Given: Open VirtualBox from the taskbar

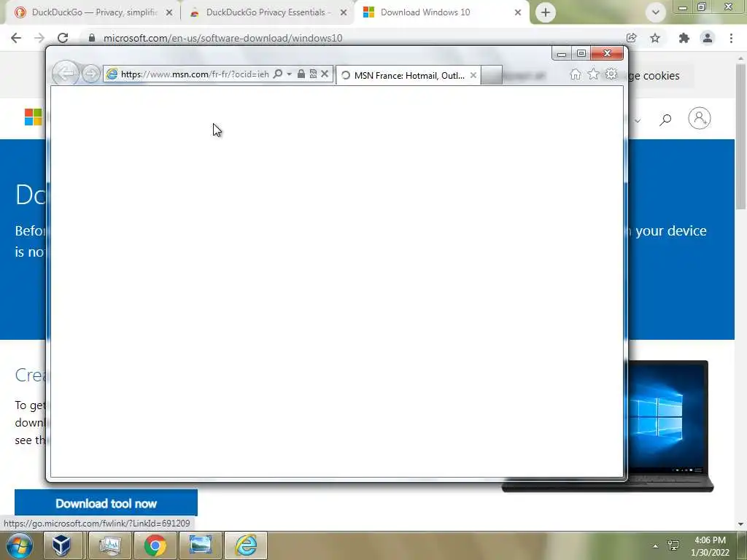Looking at the screenshot, I should 62,545.
